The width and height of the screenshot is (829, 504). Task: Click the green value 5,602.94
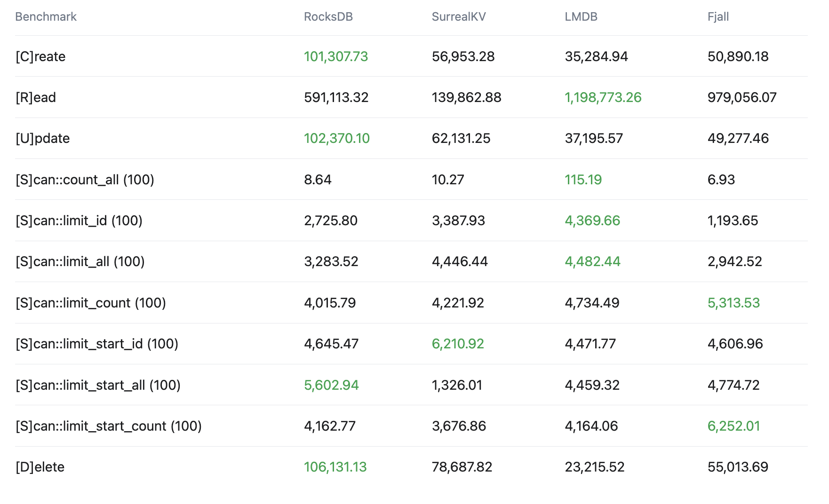(x=331, y=385)
